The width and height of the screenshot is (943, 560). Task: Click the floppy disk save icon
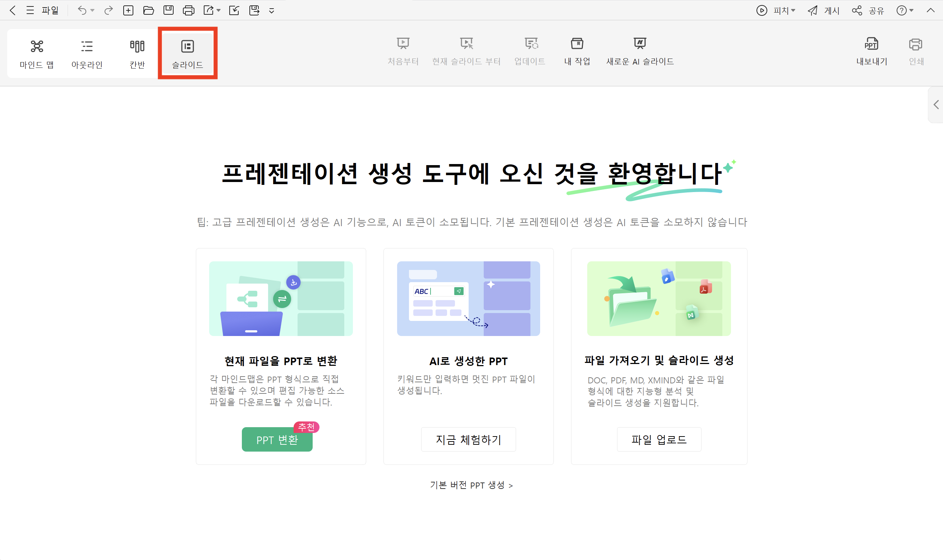[x=169, y=10]
